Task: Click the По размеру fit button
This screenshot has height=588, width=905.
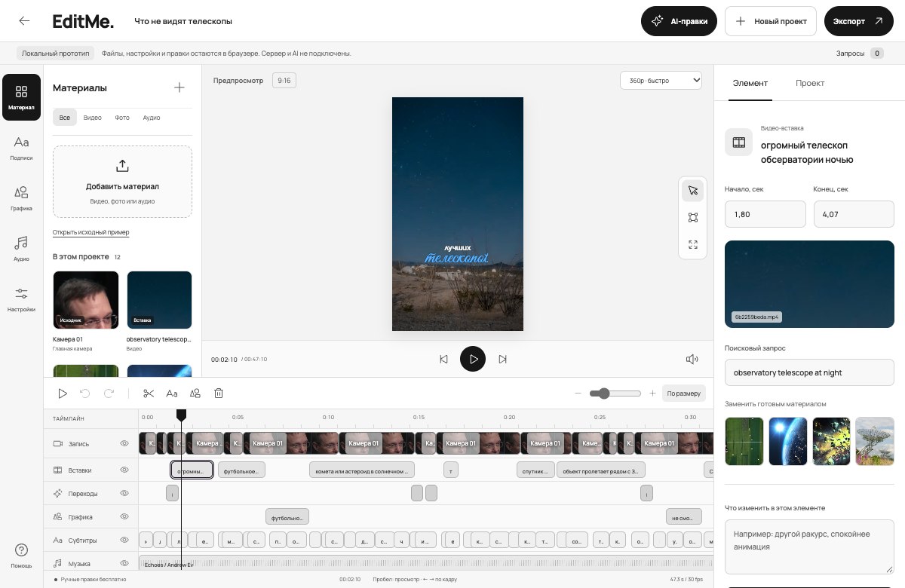Action: (x=684, y=394)
